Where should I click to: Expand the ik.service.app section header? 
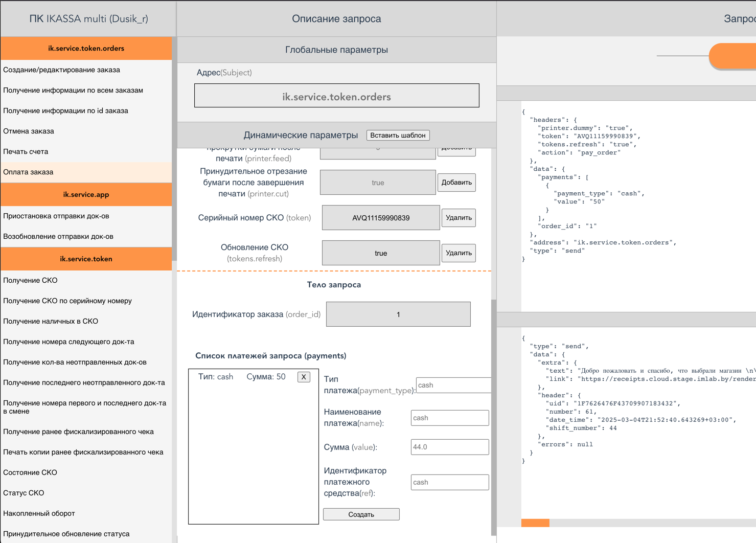[86, 195]
